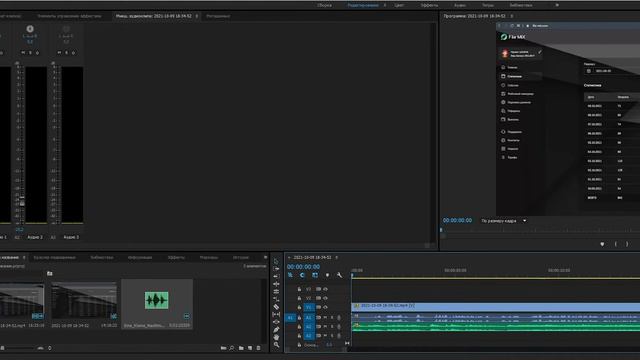The width and height of the screenshot is (640, 360).
Task: Open Editing workspace menu icon
Action: 384,5
